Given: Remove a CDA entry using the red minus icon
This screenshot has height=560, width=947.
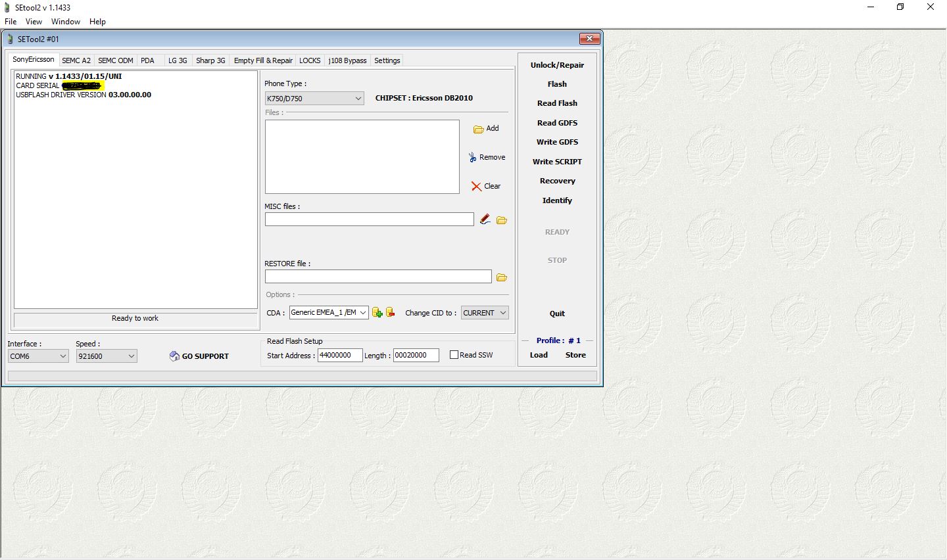Looking at the screenshot, I should pos(390,312).
